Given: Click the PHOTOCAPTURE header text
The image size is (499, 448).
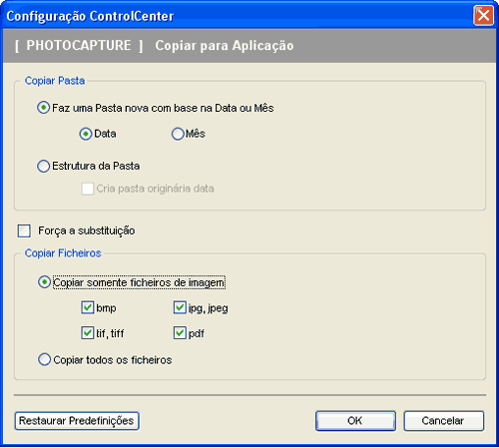Looking at the screenshot, I should pos(79,46).
